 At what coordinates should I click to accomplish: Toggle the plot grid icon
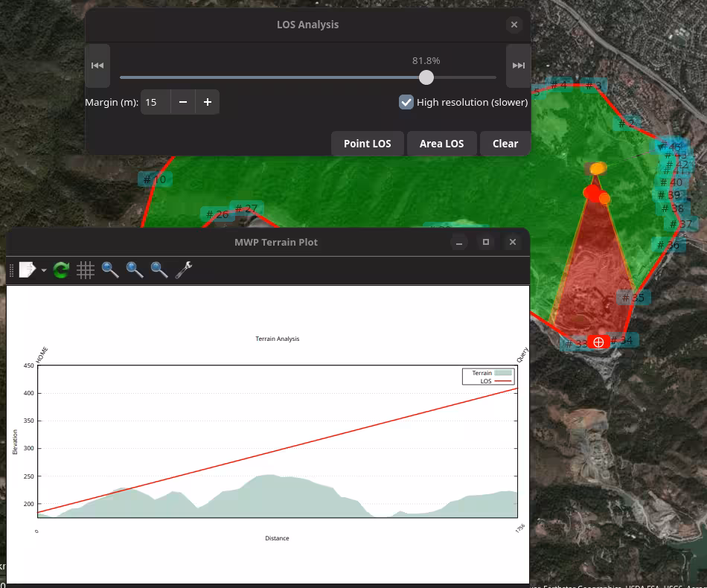point(86,270)
